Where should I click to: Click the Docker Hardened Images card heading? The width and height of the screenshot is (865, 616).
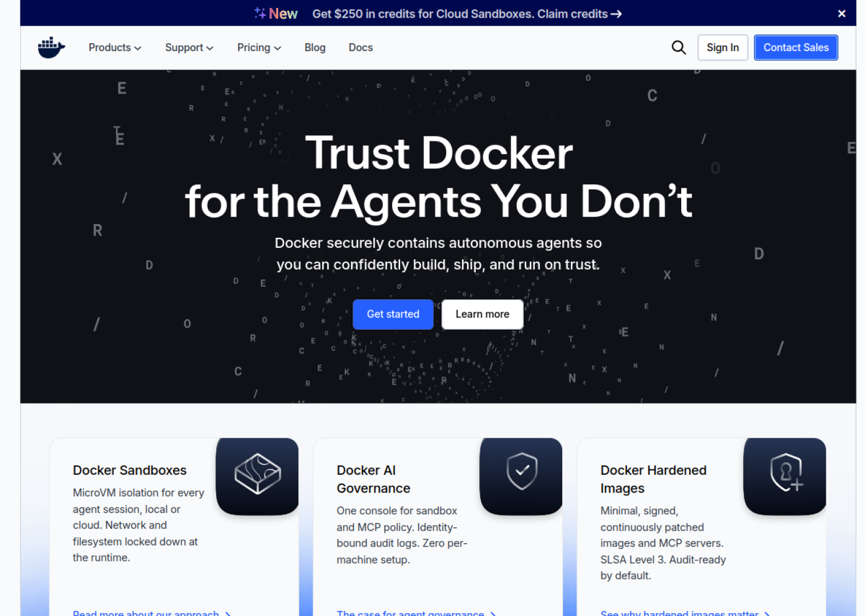click(x=653, y=479)
